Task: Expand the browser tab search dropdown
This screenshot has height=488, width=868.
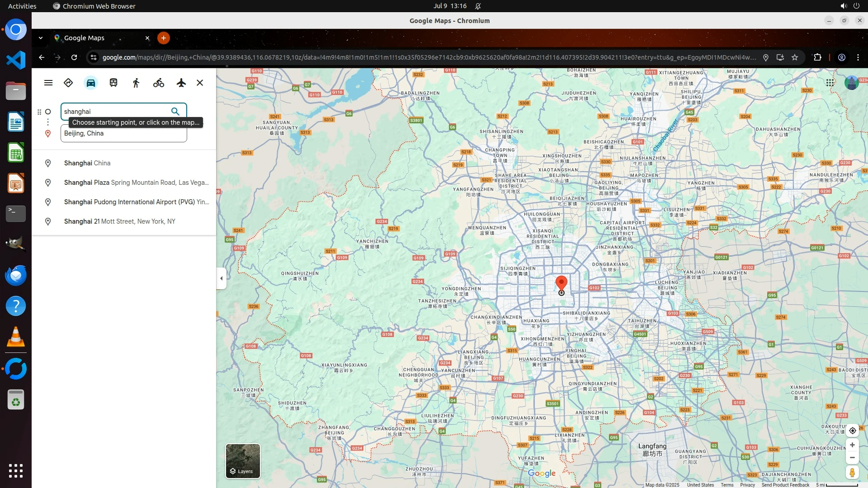Action: click(x=41, y=38)
